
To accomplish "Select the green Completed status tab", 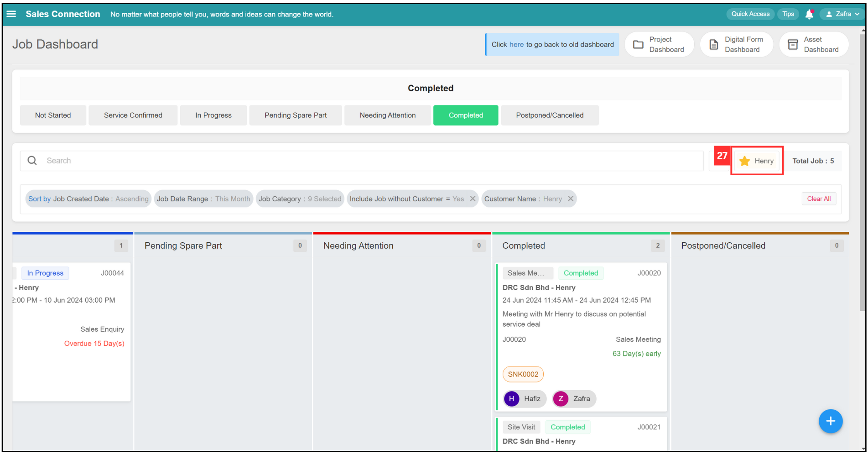I will point(466,115).
